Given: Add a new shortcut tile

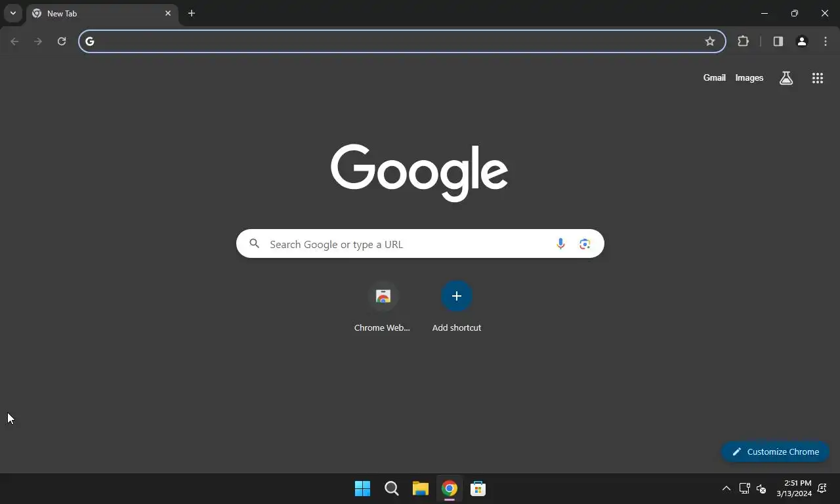Looking at the screenshot, I should point(457,296).
